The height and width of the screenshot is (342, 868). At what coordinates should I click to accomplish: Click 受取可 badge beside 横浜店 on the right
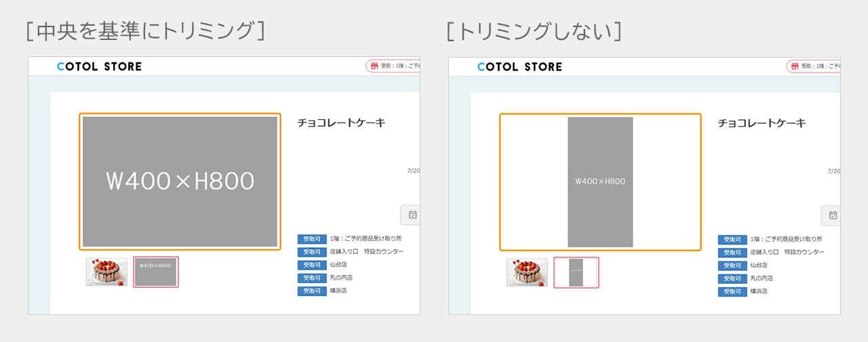[x=732, y=292]
